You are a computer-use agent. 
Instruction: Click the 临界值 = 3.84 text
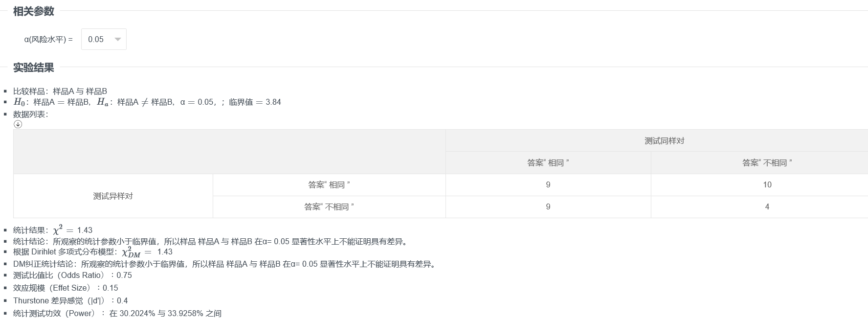(x=255, y=102)
